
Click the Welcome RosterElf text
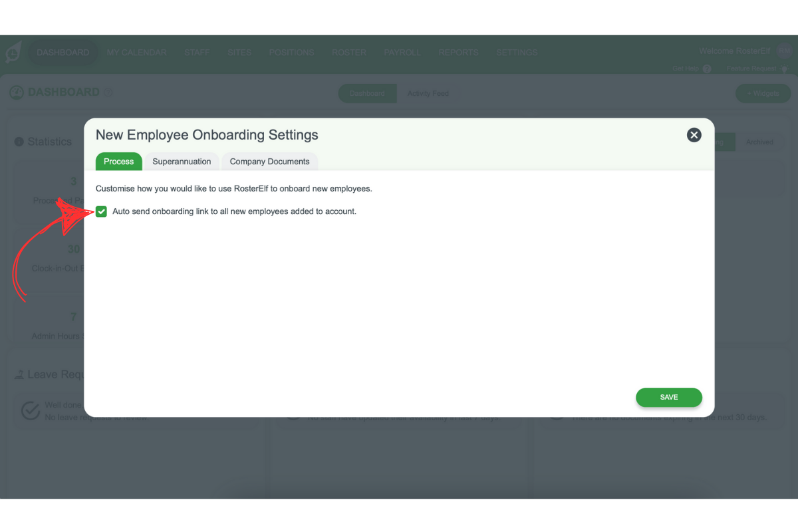[x=736, y=51]
